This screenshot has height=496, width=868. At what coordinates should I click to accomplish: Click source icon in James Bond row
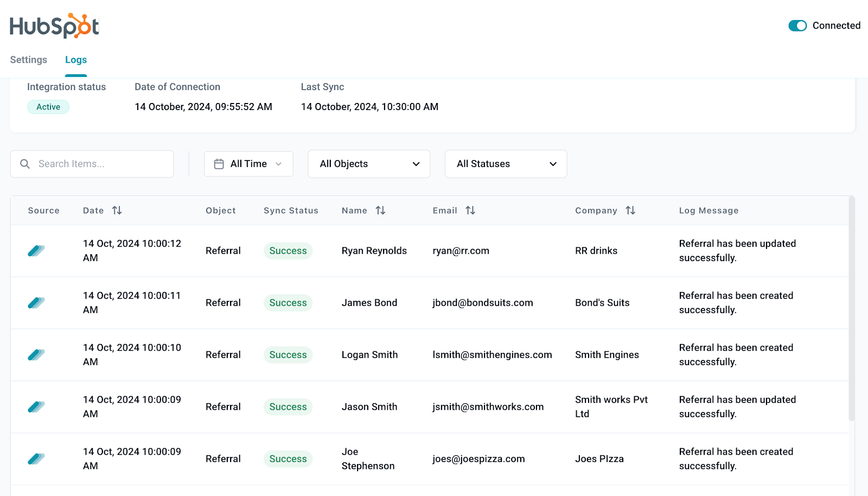coord(36,302)
